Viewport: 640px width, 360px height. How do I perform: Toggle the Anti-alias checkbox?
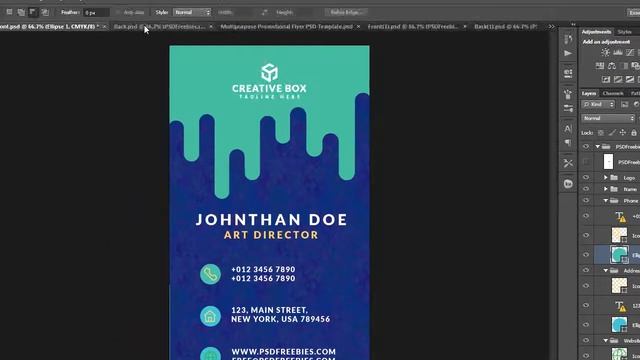point(118,12)
